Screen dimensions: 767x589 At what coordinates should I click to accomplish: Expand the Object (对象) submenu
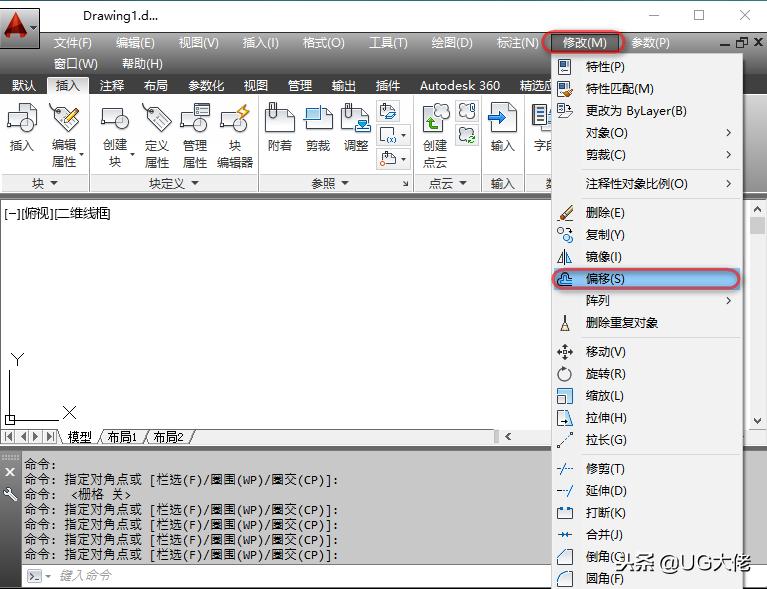[647, 133]
